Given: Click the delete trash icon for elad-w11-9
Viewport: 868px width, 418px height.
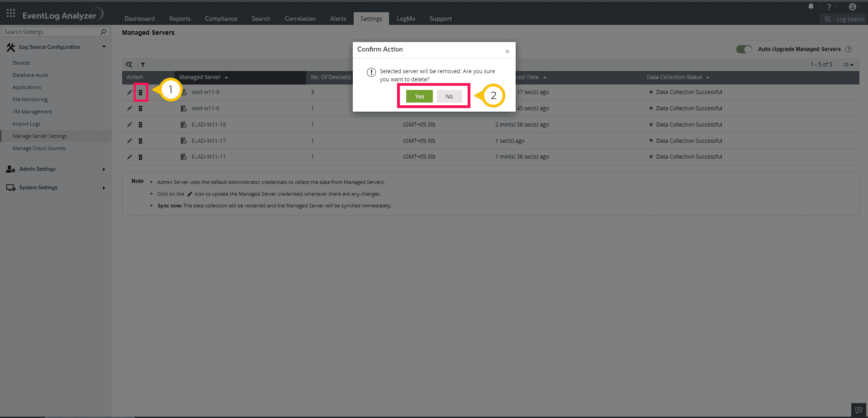Looking at the screenshot, I should [141, 92].
